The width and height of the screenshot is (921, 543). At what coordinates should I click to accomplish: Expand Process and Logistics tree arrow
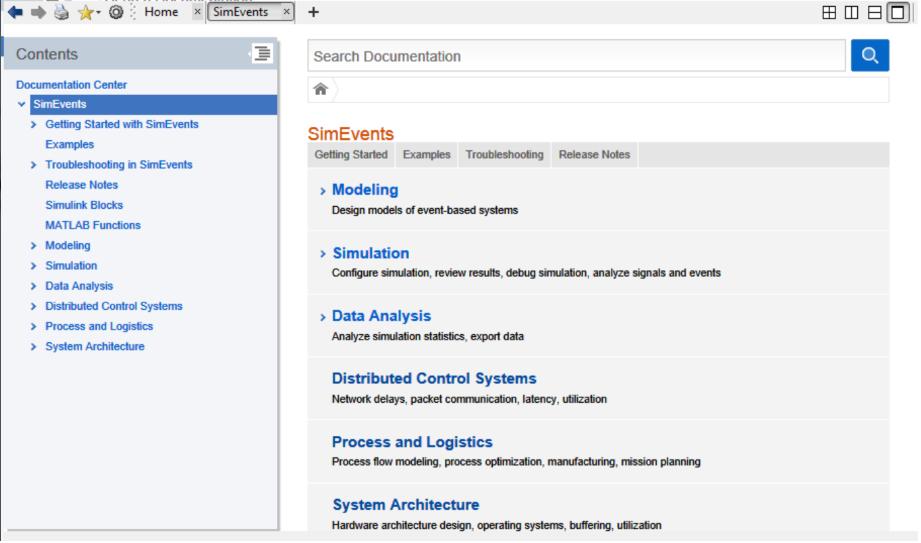click(x=33, y=327)
